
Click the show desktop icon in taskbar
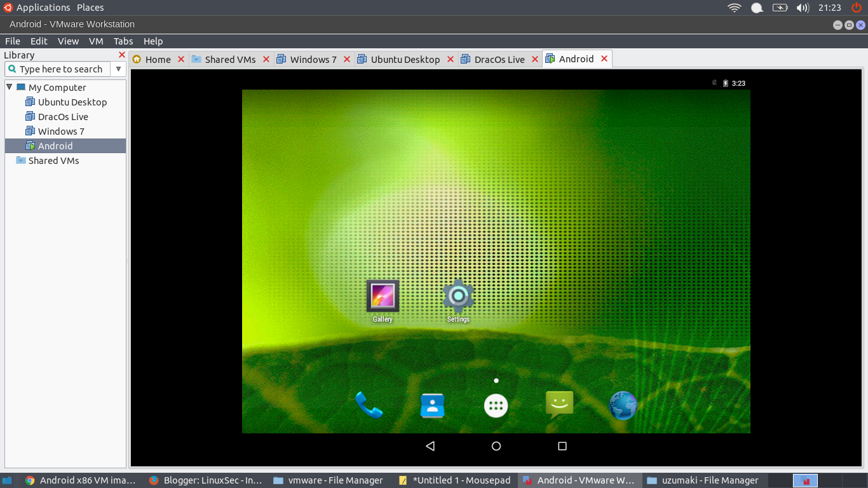point(7,480)
